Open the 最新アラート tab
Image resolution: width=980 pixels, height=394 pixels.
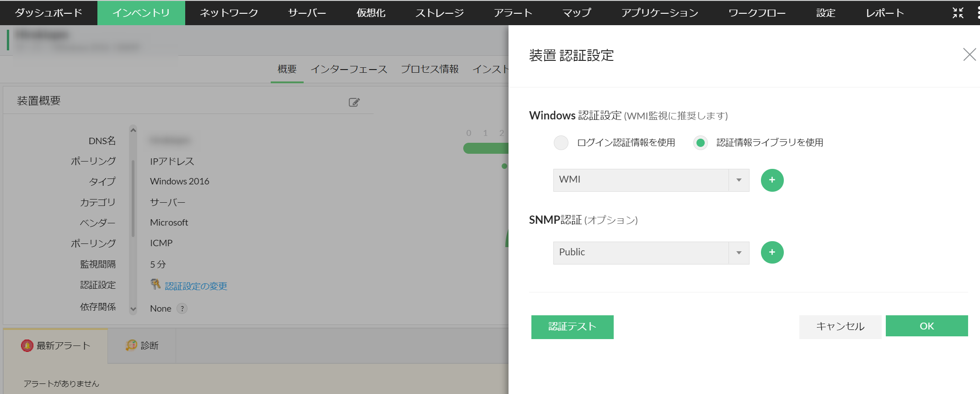pyautogui.click(x=55, y=346)
